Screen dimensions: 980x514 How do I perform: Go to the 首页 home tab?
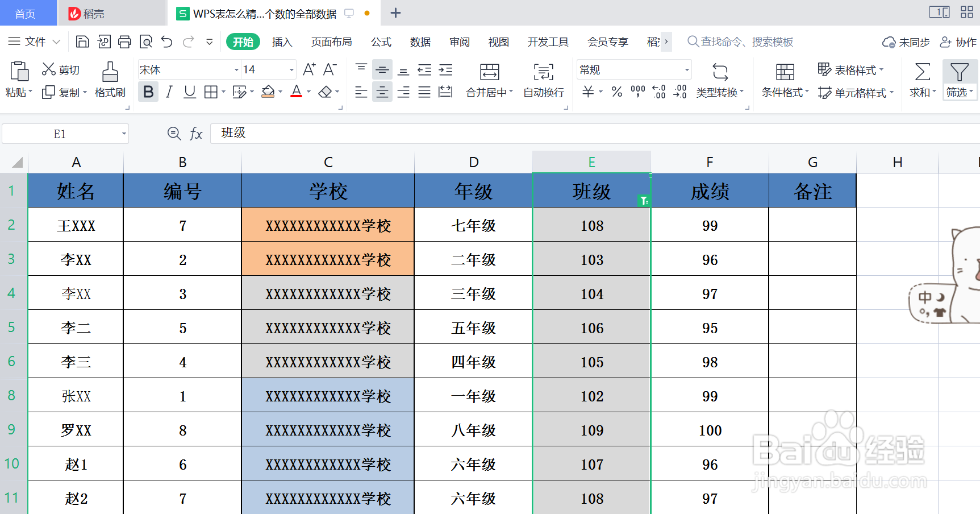pyautogui.click(x=26, y=13)
